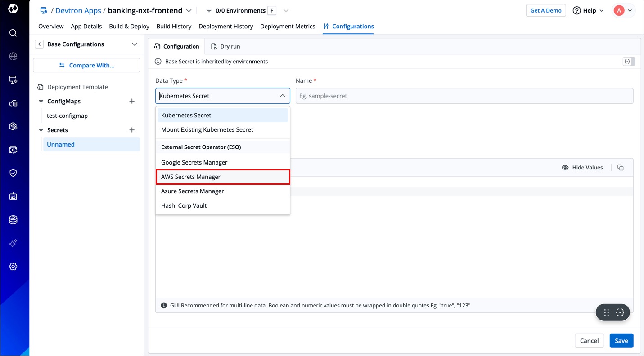Click the Compare With... button
Viewport: 644px width, 356px height.
[86, 65]
